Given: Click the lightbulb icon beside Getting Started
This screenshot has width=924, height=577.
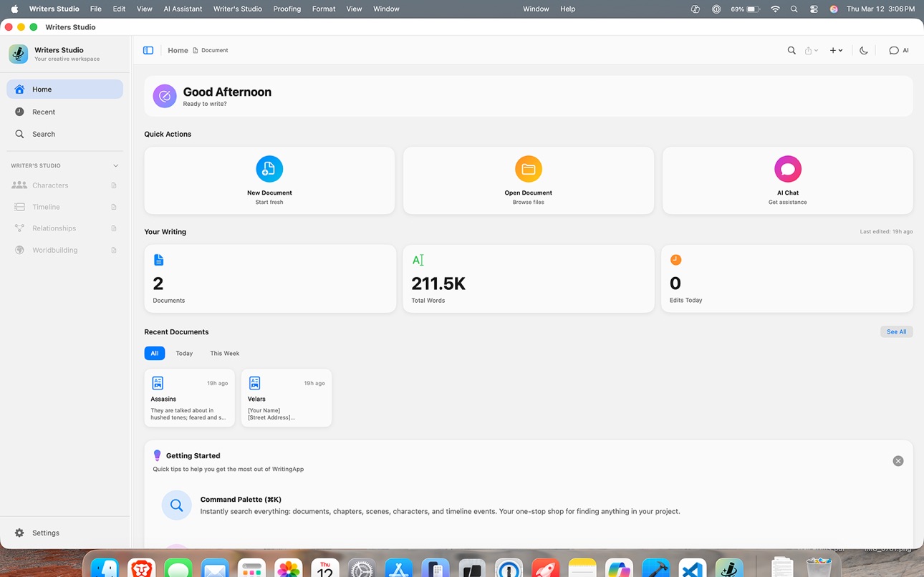Looking at the screenshot, I should [158, 455].
